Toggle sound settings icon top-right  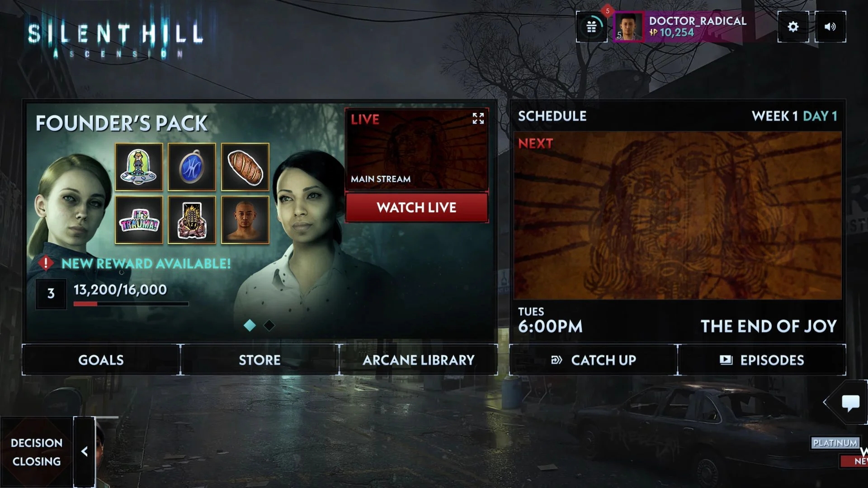[830, 26]
